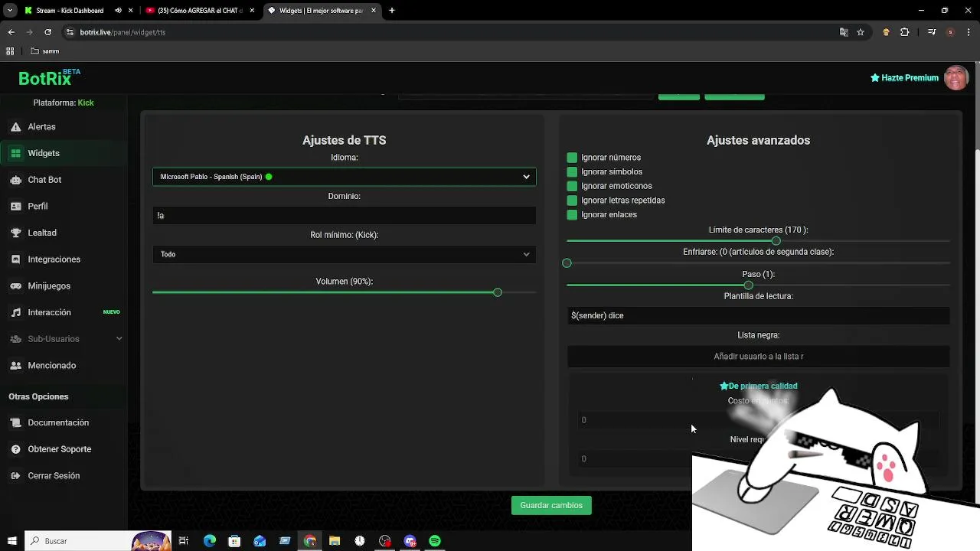Reload the page
This screenshot has width=980, height=551.
pos(47,32)
